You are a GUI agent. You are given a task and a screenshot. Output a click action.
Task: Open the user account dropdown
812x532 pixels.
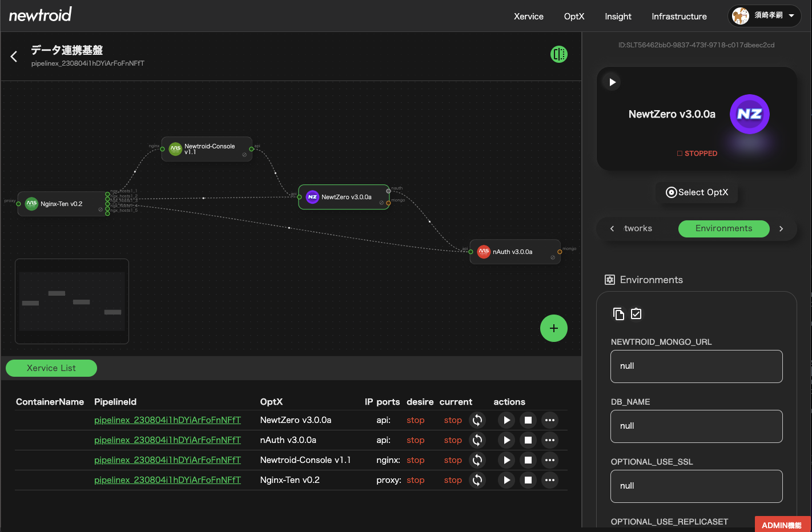765,16
